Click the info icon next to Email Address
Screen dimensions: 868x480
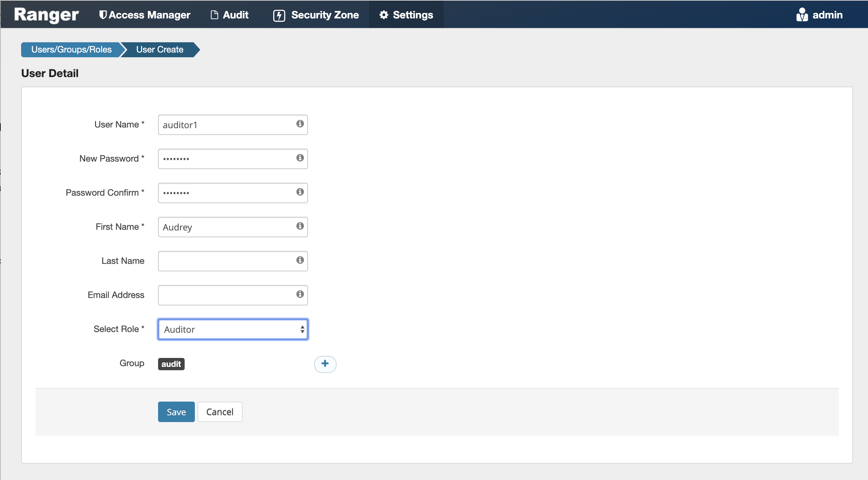coord(300,294)
